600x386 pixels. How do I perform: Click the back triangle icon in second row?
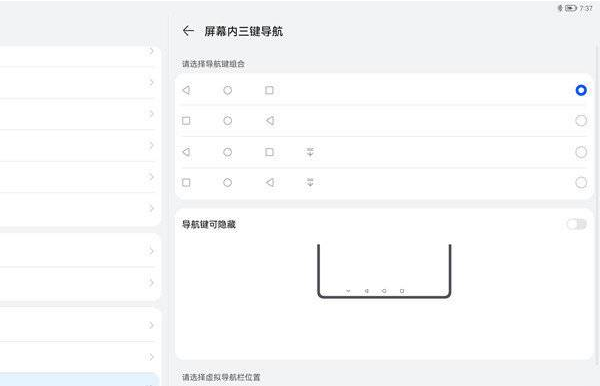pyautogui.click(x=270, y=121)
